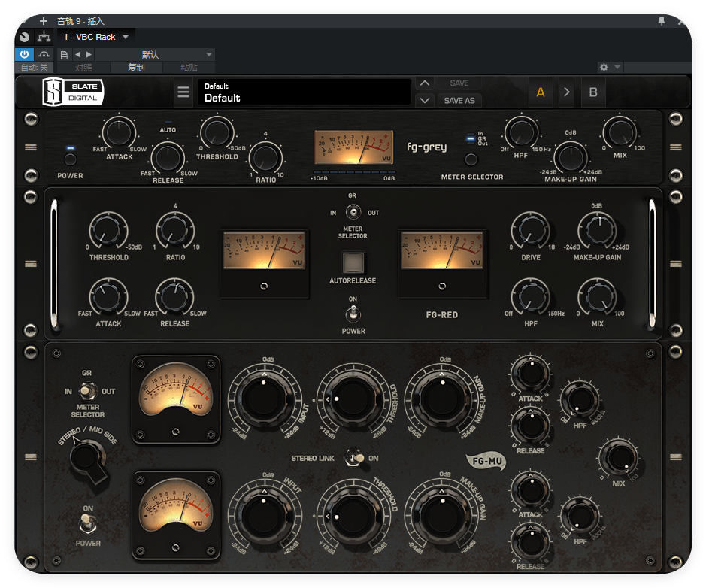706x588 pixels.
Task: Open the 1 - VBC Rack dropdown
Action: coord(96,37)
